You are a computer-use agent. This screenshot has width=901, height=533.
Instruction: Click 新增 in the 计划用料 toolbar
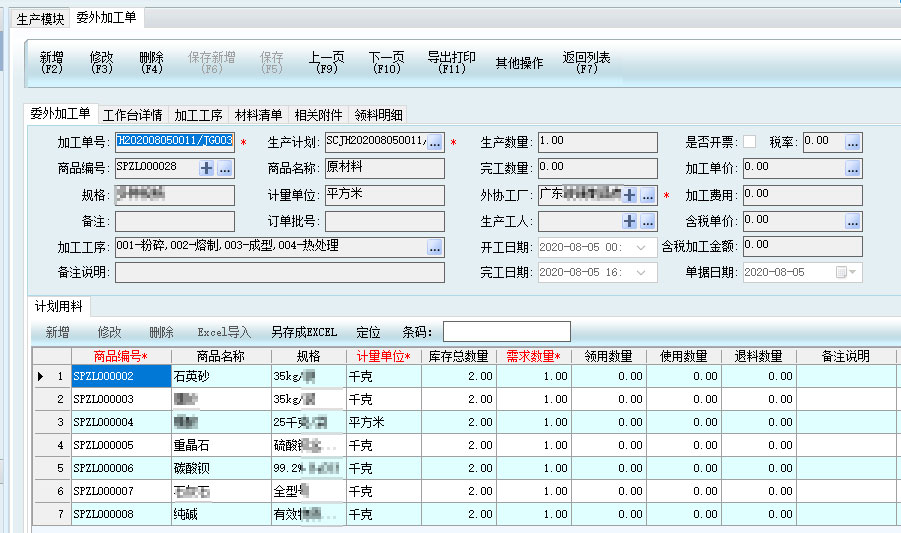click(57, 332)
